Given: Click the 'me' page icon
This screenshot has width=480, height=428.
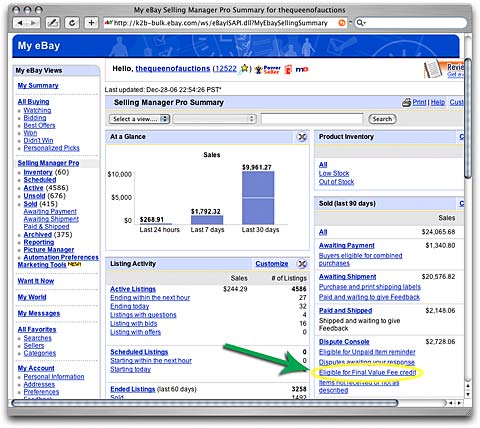Looking at the screenshot, I should click(x=302, y=69).
